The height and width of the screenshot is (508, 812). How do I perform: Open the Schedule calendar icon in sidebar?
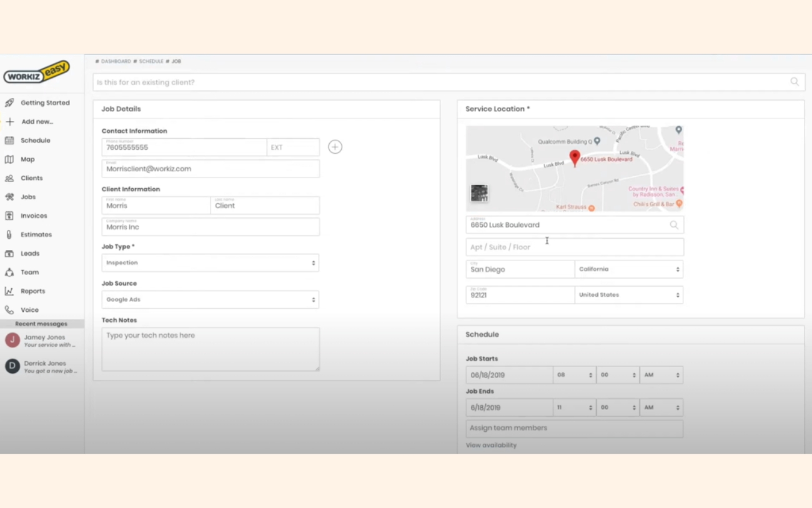tap(9, 141)
